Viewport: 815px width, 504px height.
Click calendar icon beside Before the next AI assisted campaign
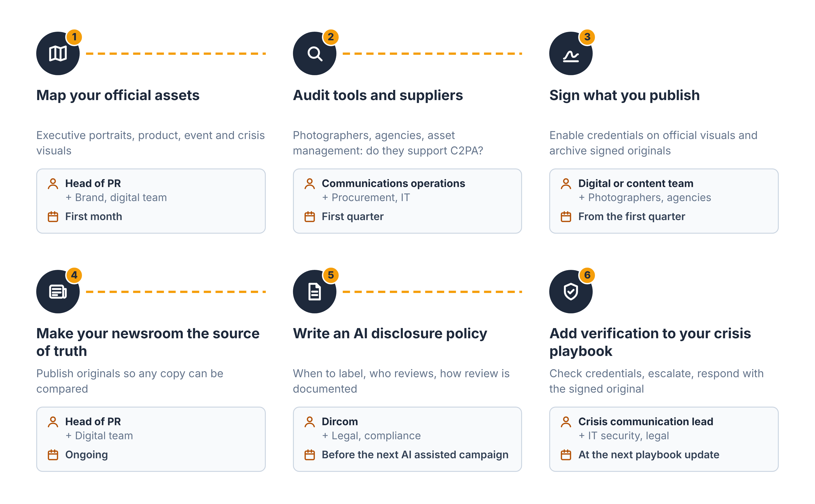click(x=309, y=455)
